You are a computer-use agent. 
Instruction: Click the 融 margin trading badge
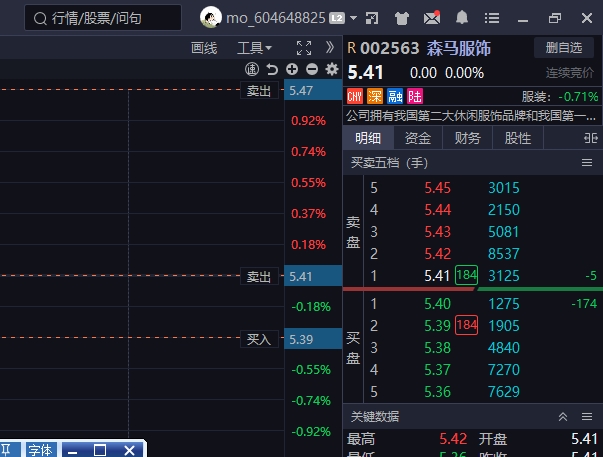pos(395,96)
